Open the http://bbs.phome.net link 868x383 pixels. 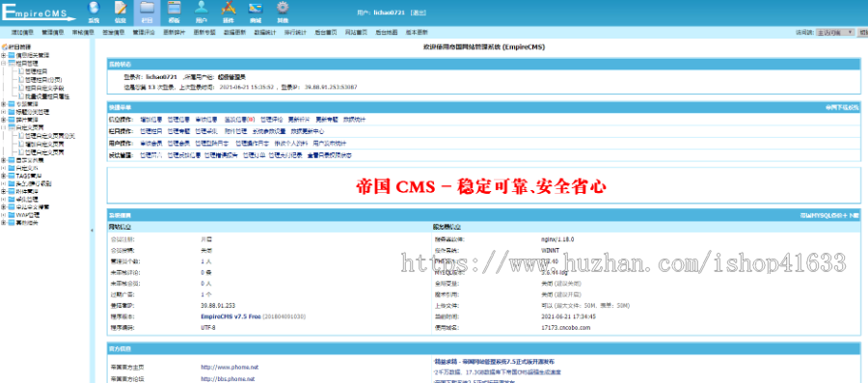228,379
